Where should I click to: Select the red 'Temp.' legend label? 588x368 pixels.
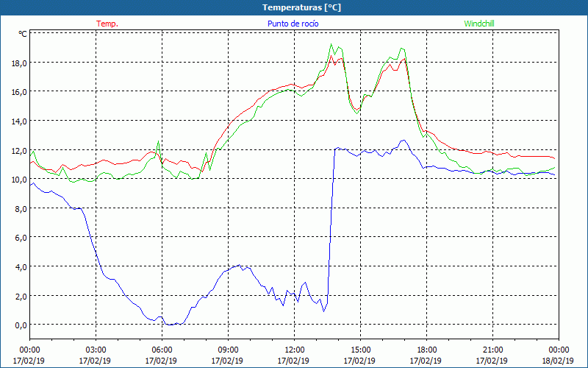coord(107,24)
